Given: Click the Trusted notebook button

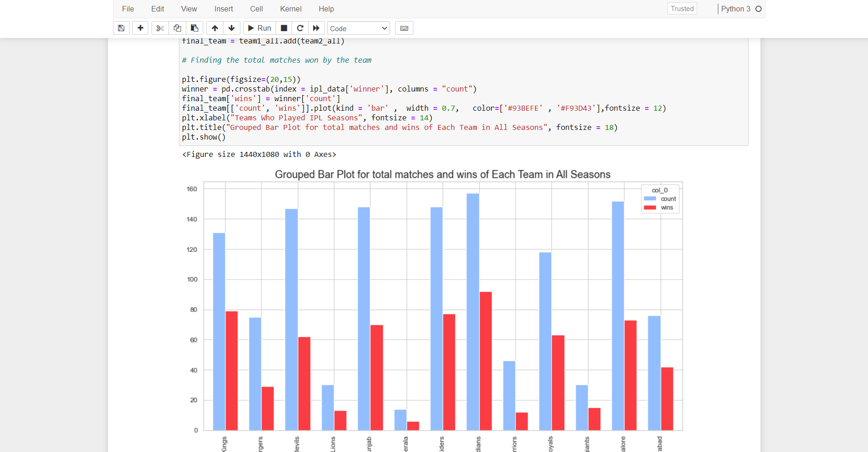Looking at the screenshot, I should click(682, 8).
